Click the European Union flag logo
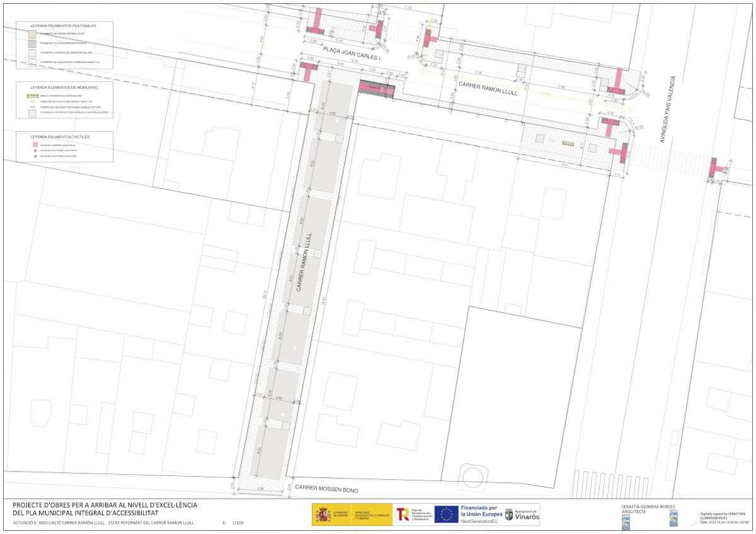The width and height of the screenshot is (756, 534). [448, 514]
